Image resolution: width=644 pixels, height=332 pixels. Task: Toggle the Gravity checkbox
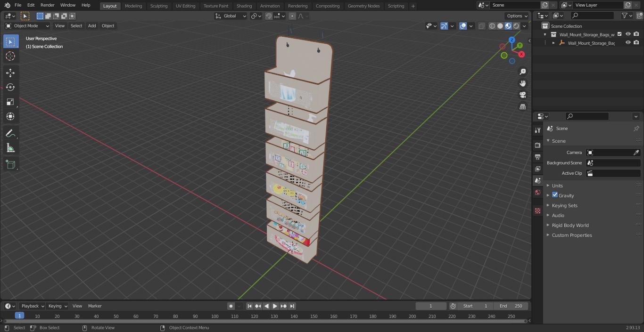555,195
